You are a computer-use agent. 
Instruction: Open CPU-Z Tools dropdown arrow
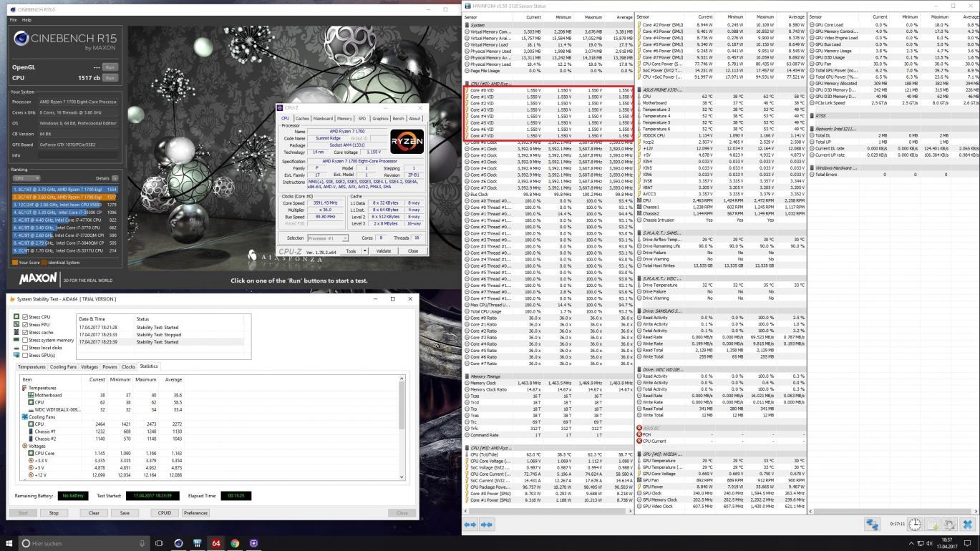[365, 251]
